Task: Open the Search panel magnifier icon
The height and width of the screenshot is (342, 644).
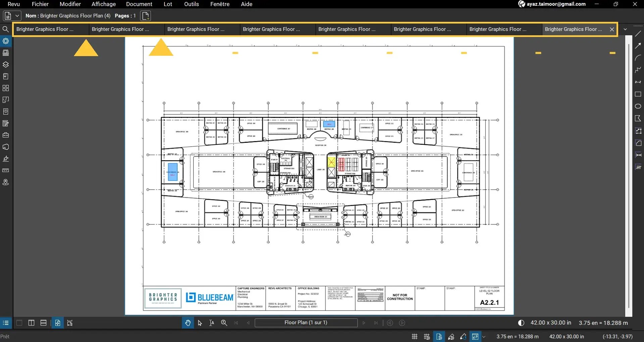Action: pos(6,29)
